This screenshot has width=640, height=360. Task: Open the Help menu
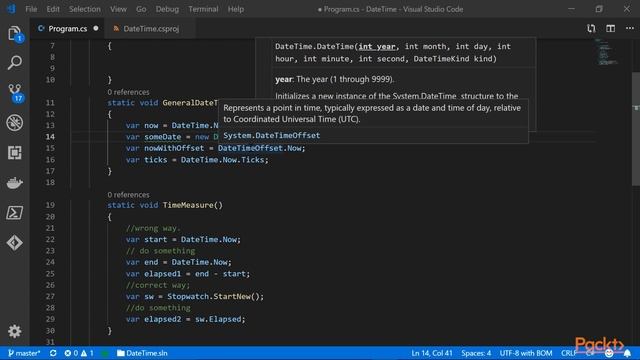pyautogui.click(x=236, y=9)
